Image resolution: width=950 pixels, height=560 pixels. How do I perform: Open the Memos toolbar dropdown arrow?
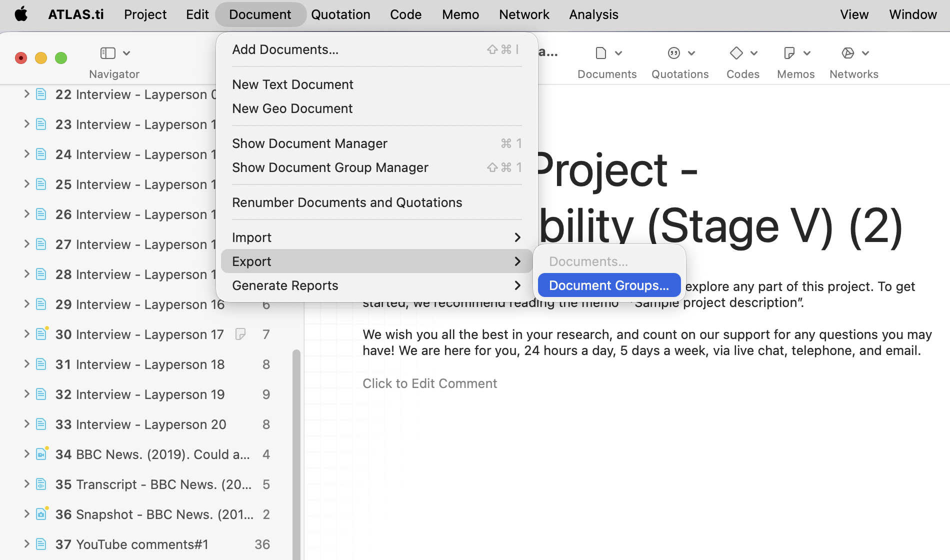807,53
